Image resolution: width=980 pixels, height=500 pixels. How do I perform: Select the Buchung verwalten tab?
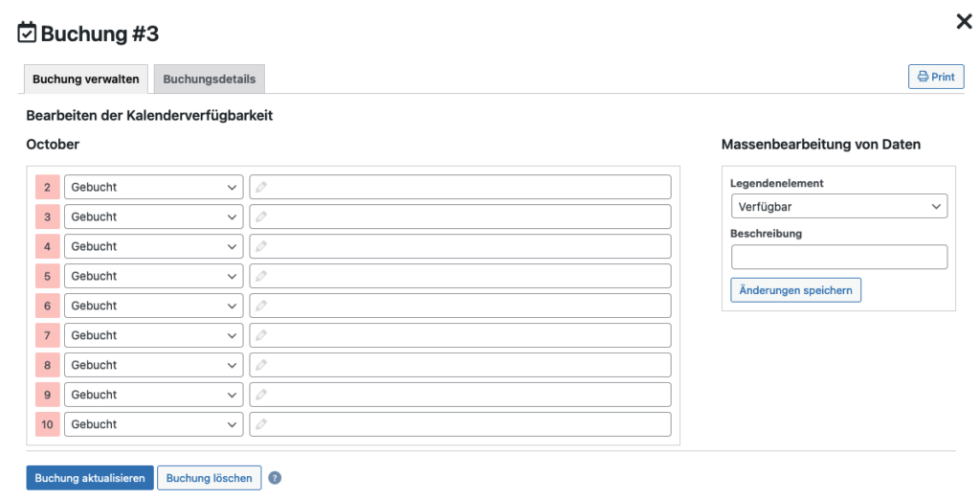[86, 80]
